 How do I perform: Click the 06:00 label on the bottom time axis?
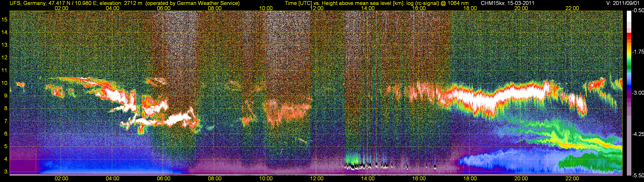click(x=164, y=179)
